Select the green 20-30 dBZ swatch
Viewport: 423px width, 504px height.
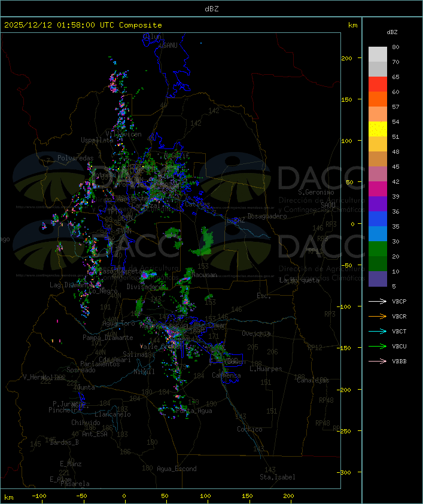[378, 249]
